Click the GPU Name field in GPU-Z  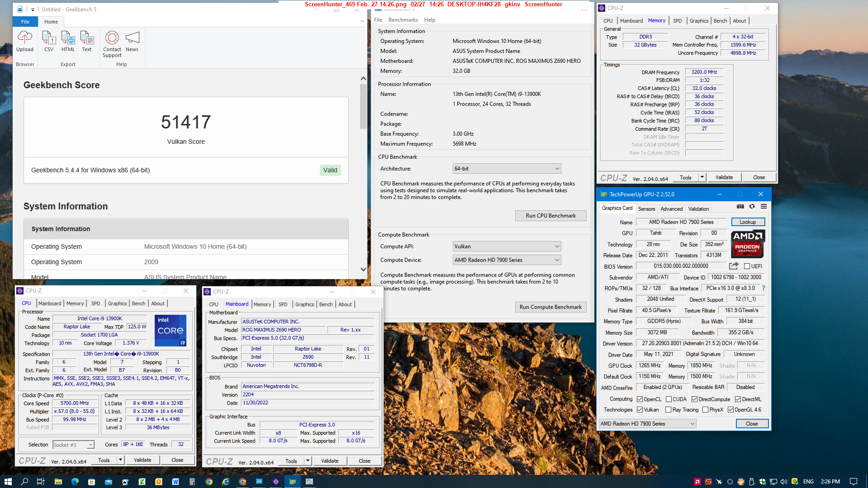coord(681,222)
